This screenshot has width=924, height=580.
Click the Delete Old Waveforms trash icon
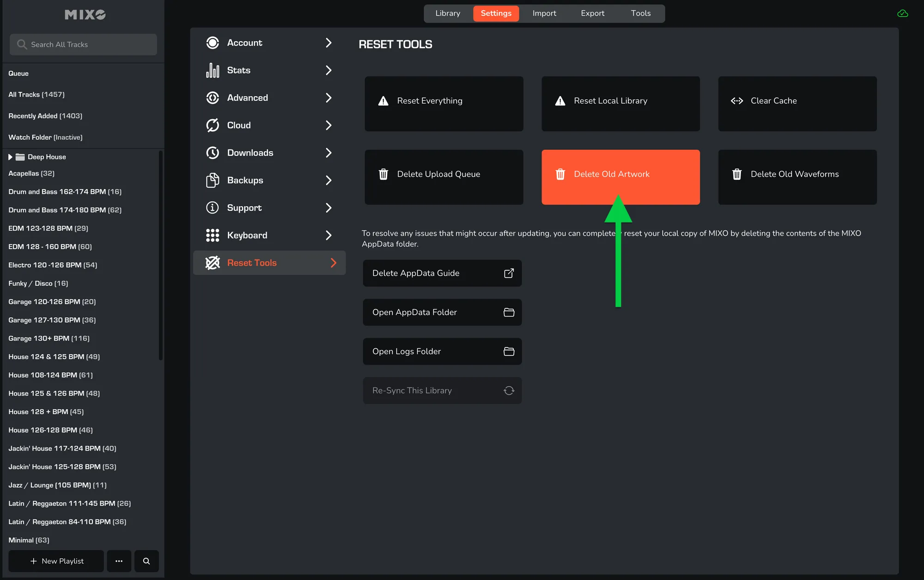[736, 174]
